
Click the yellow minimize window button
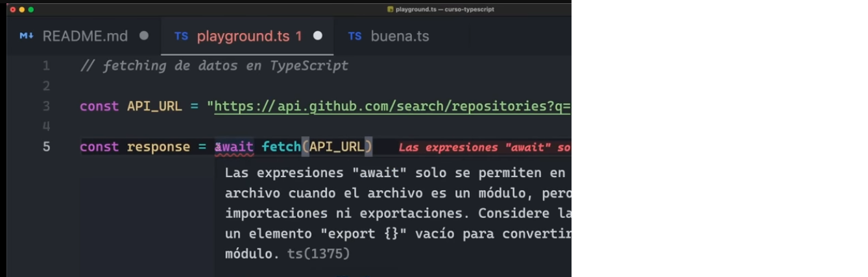21,10
